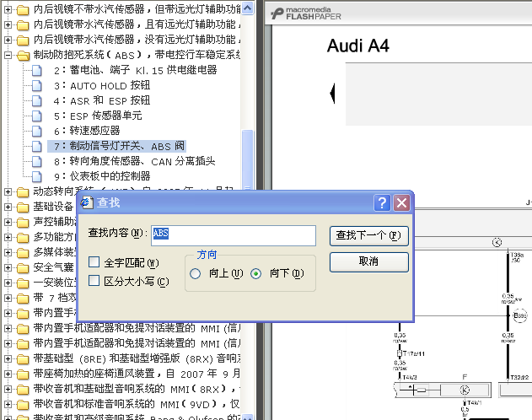Open page 4：ASR 和 ESP 按钮
The image size is (532, 420).
(102, 100)
